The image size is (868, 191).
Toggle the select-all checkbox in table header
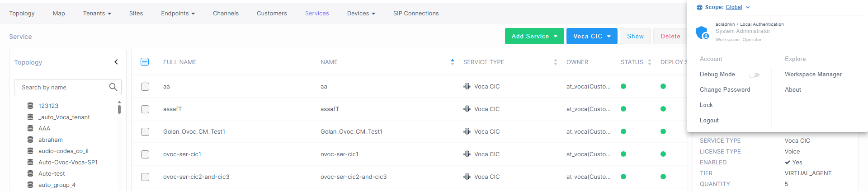coord(145,62)
